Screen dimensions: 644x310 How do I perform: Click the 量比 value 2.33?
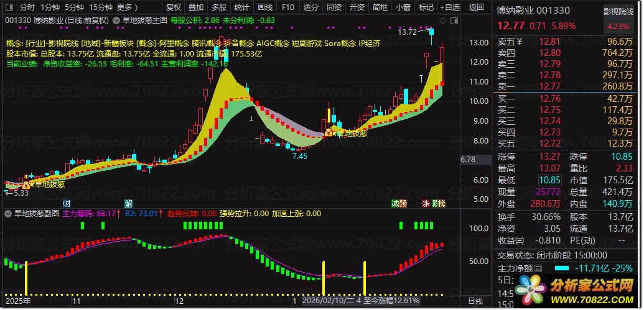click(x=624, y=168)
